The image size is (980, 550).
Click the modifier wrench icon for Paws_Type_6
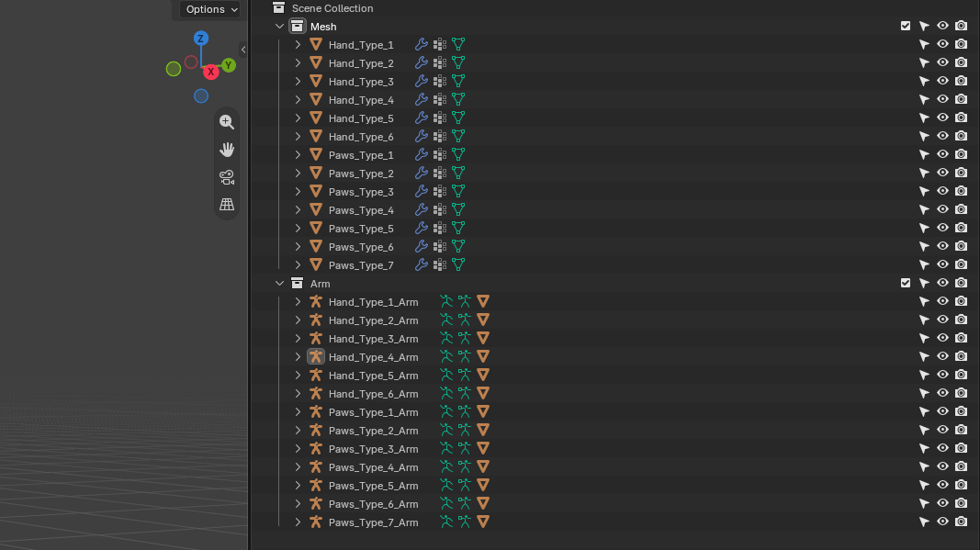(x=422, y=246)
